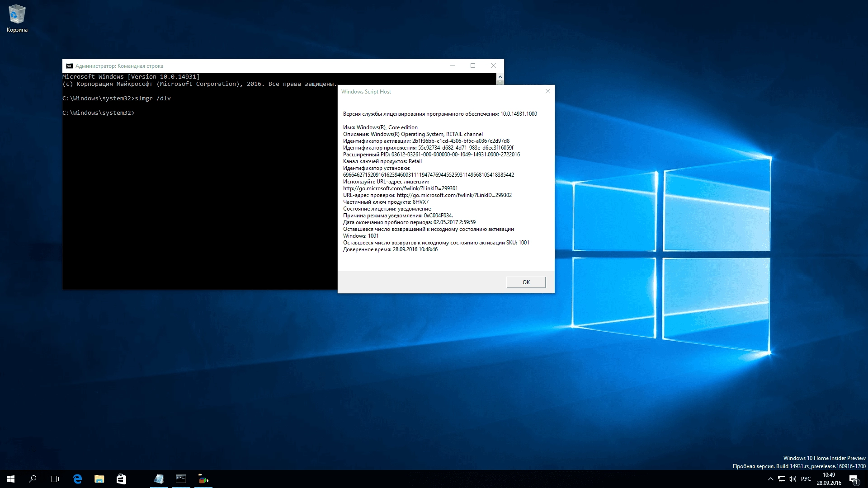868x488 pixels.
Task: Close the Командная строка window
Action: pos(494,66)
